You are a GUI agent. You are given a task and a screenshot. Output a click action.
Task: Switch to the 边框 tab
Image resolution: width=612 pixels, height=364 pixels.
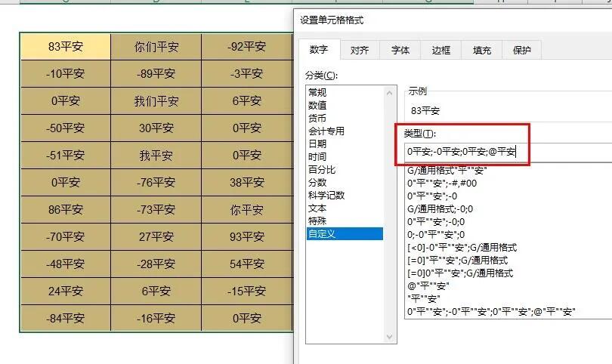pos(441,50)
